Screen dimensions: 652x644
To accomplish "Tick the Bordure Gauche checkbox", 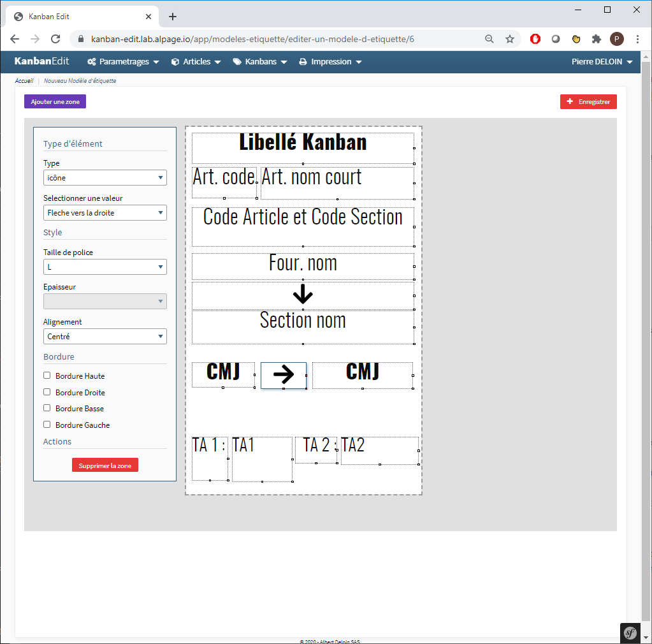I will pos(47,425).
